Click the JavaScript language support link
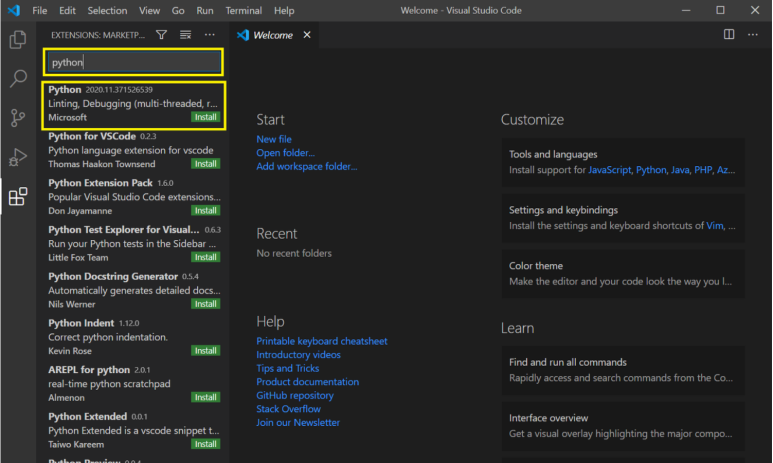 point(609,170)
